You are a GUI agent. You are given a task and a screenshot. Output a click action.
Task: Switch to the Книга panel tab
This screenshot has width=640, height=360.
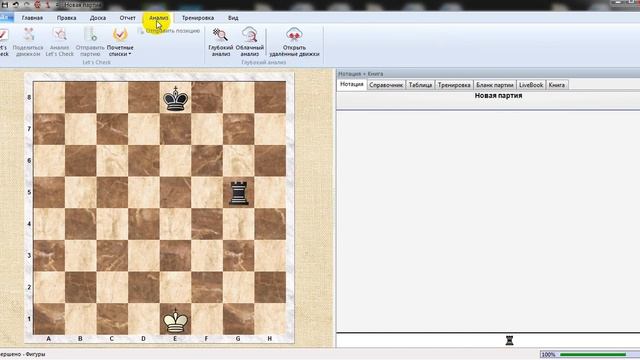pos(557,85)
